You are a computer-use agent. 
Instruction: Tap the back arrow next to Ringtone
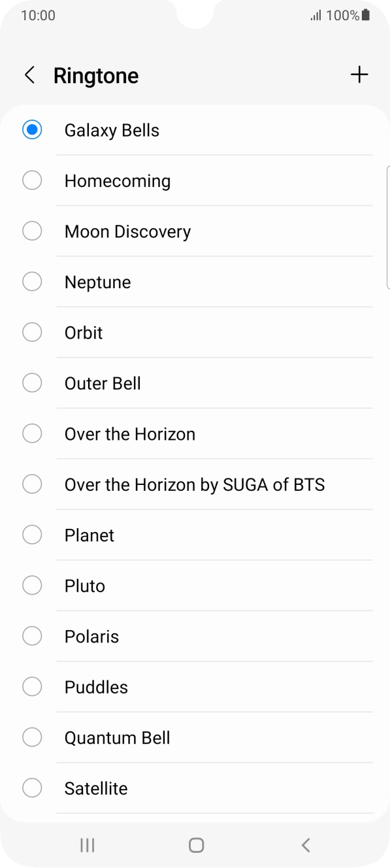29,75
